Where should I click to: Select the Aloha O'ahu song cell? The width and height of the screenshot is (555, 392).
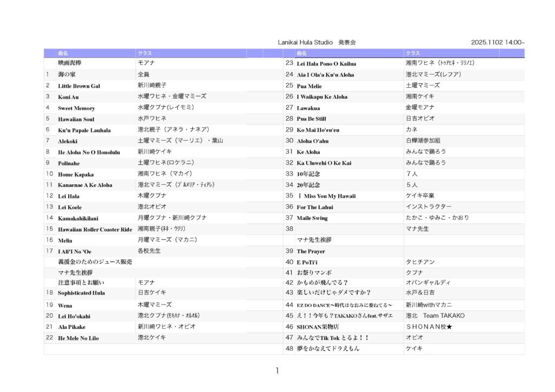pos(313,141)
